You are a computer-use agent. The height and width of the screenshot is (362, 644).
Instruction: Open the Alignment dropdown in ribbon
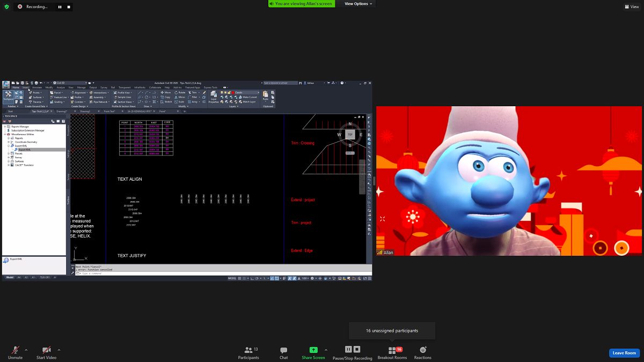tap(79, 93)
